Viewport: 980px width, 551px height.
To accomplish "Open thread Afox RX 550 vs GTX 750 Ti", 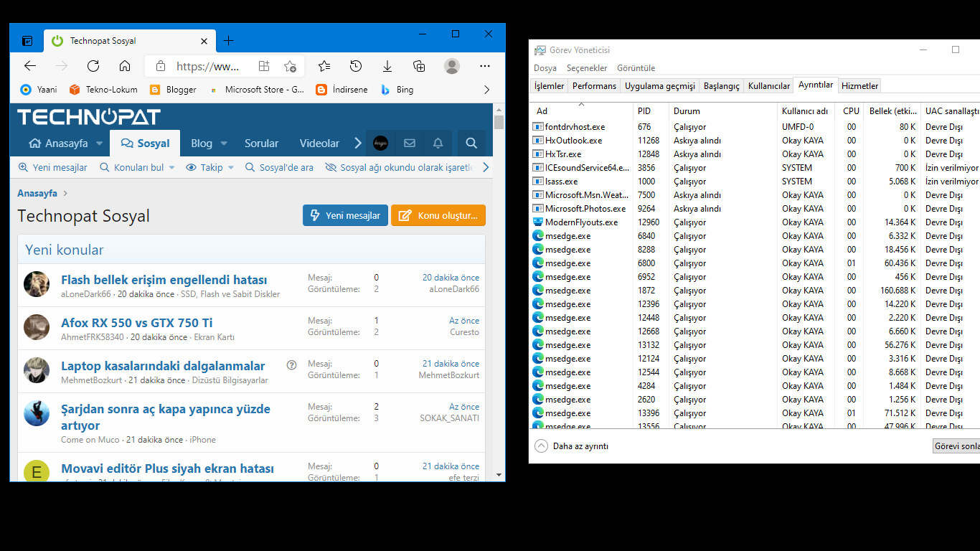I will 137,323.
